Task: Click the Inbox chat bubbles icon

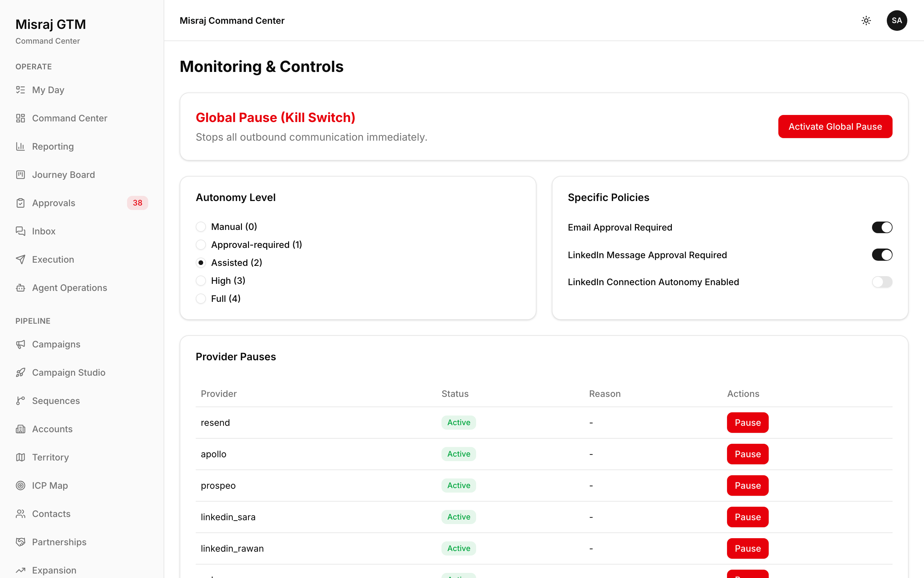Action: click(x=21, y=231)
